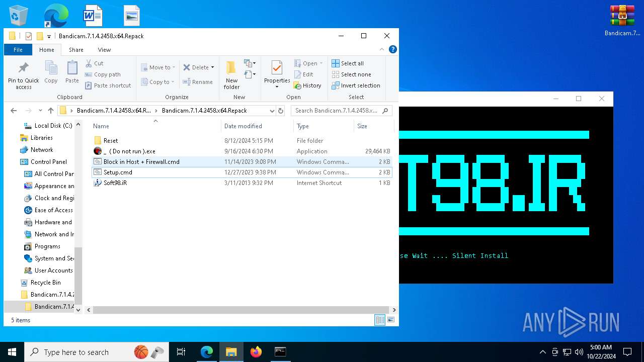Open Bandicam WinRAR archive on desktop
Image resolution: width=644 pixels, height=362 pixels.
pyautogui.click(x=622, y=21)
